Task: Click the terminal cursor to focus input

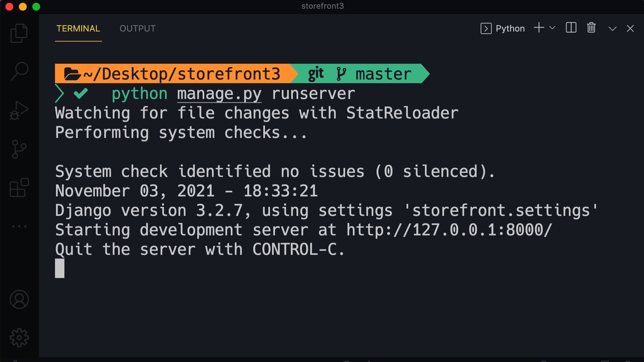Action: tap(59, 268)
